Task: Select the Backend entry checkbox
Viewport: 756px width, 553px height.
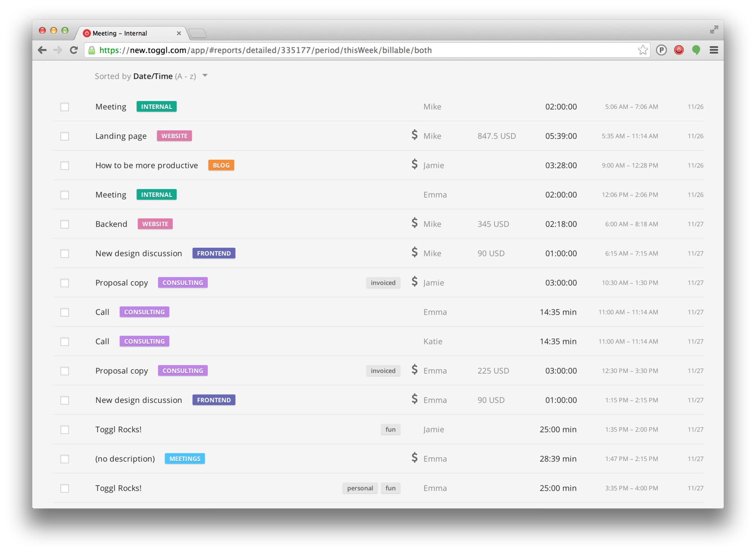Action: (65, 224)
